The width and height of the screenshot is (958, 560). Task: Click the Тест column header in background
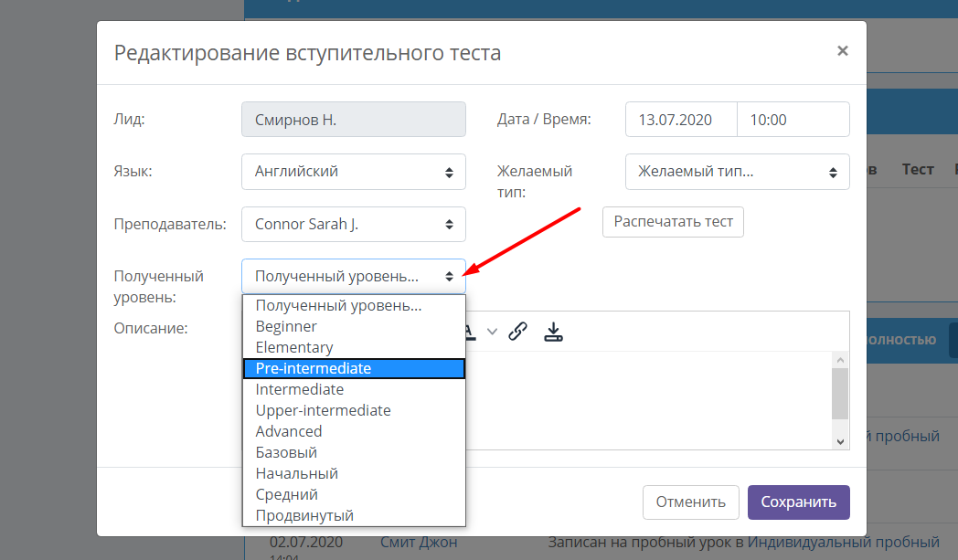918,169
